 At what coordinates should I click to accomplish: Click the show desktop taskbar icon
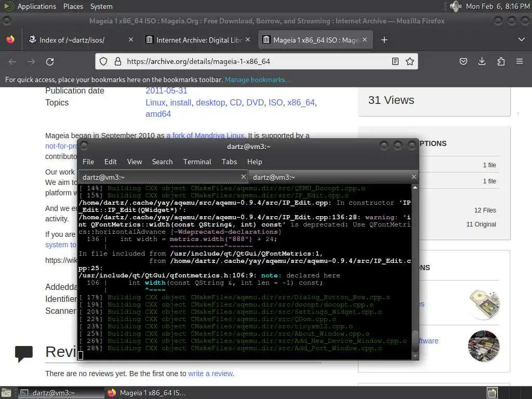tap(6, 393)
